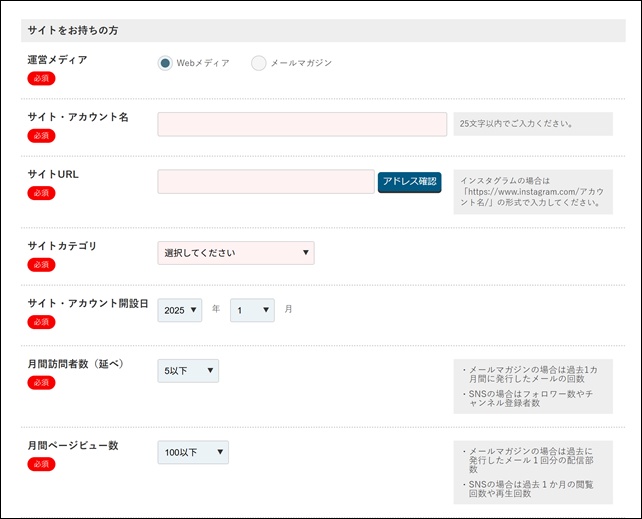Screen dimensions: 642x519
Task: Open the month dropdown showing 1
Action: 252,310
